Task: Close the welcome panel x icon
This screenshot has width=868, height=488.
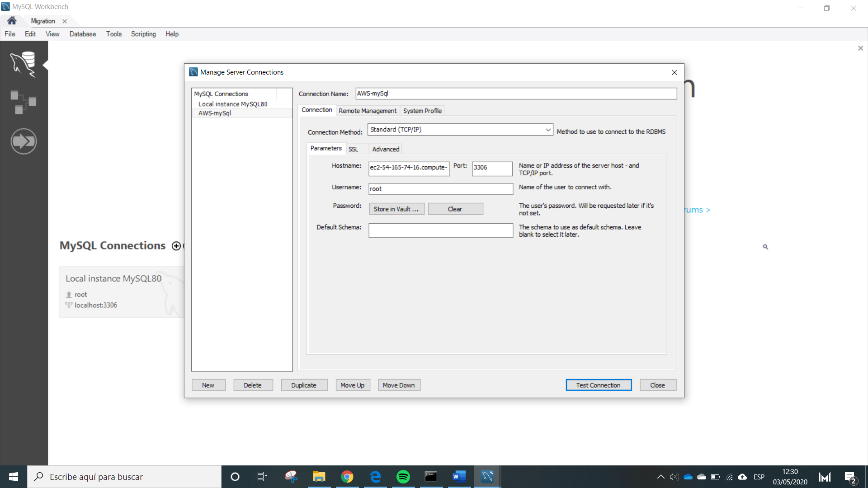Action: pyautogui.click(x=860, y=48)
